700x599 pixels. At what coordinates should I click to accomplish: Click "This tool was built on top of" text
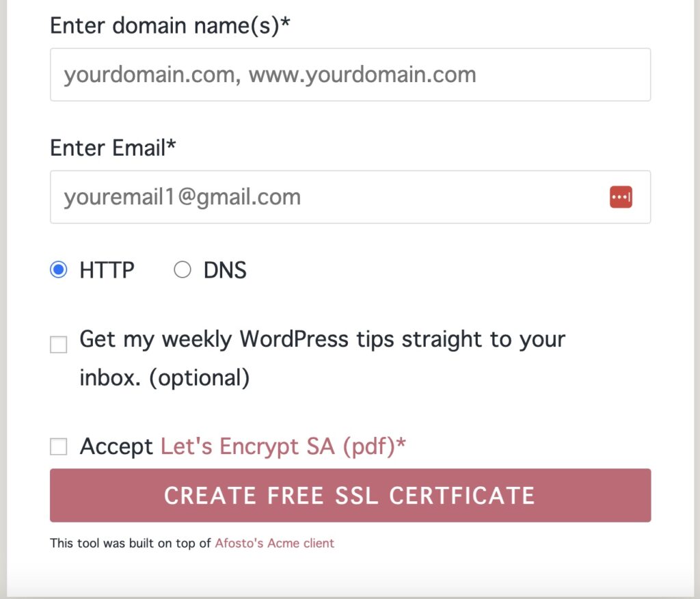(130, 543)
